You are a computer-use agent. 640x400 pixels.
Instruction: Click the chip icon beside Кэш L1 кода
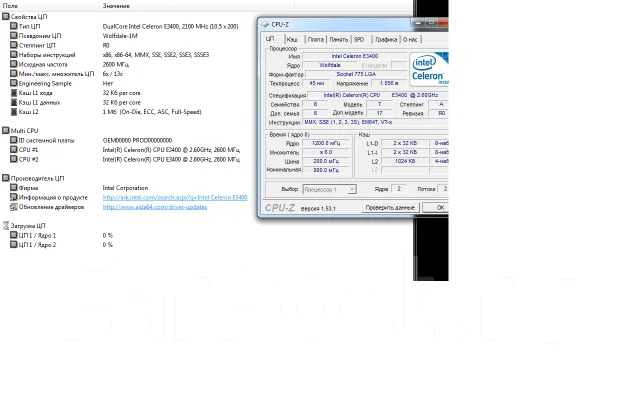point(14,93)
